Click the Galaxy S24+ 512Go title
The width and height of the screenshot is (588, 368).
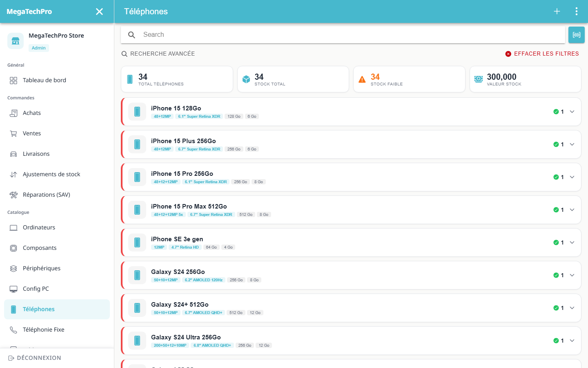click(x=180, y=305)
